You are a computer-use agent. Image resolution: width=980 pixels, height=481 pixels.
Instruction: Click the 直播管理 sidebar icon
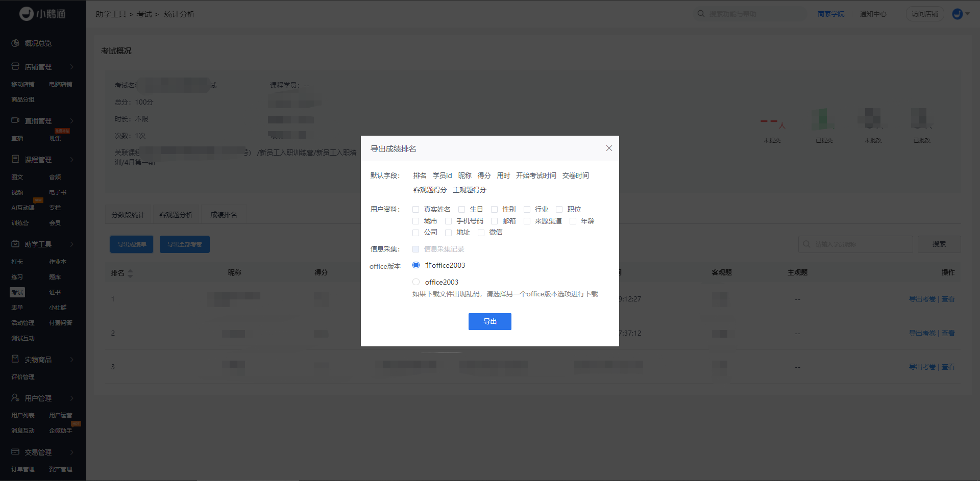pos(15,120)
